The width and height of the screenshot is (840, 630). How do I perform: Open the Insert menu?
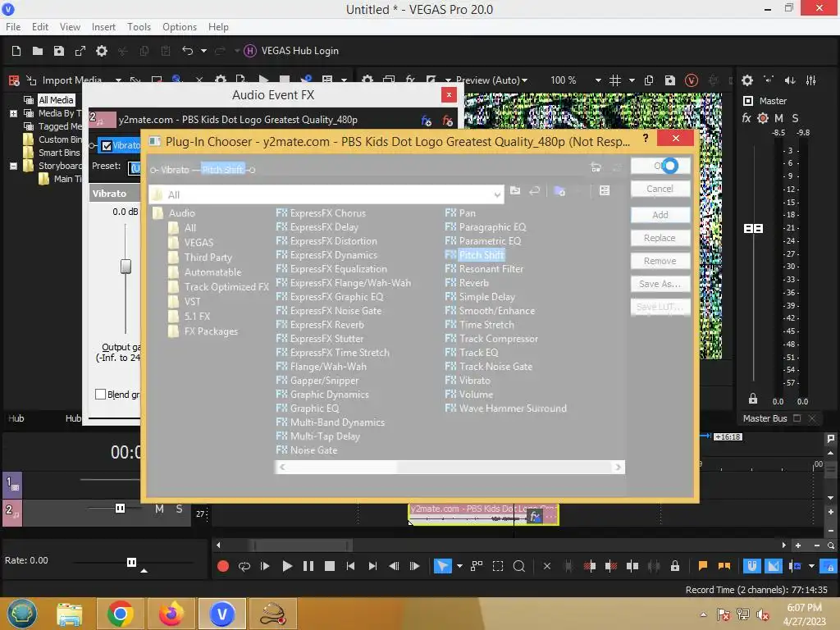(103, 27)
